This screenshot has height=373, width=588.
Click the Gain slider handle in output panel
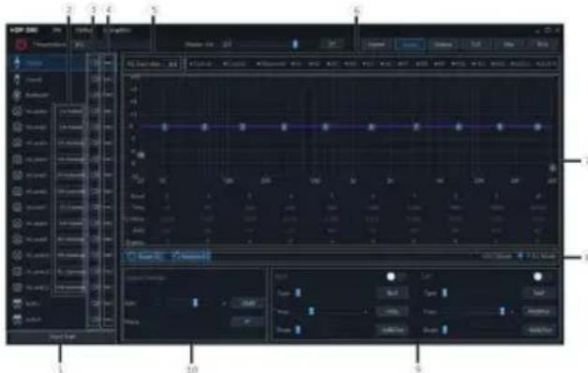195,303
